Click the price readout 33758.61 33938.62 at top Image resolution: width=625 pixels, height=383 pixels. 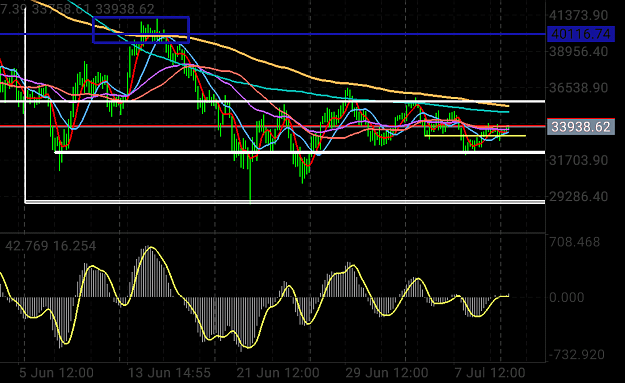tap(93, 9)
